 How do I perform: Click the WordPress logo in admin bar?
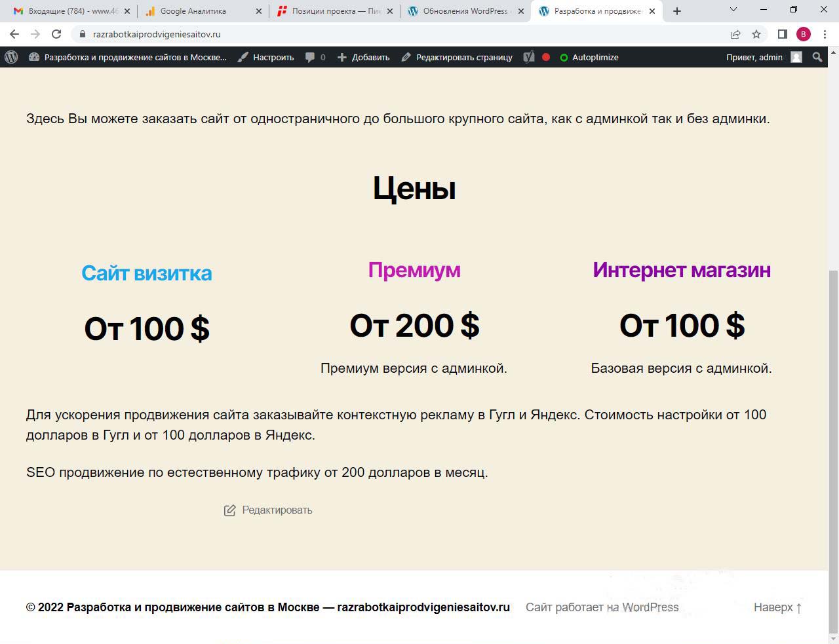pyautogui.click(x=11, y=58)
